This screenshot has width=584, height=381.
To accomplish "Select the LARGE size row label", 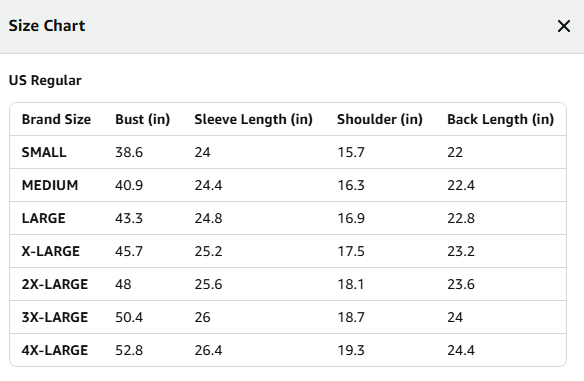I will [44, 218].
